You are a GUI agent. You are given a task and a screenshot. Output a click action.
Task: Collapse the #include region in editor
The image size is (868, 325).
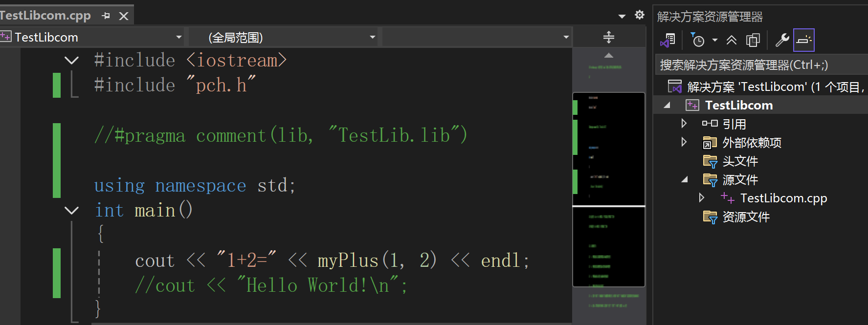71,61
